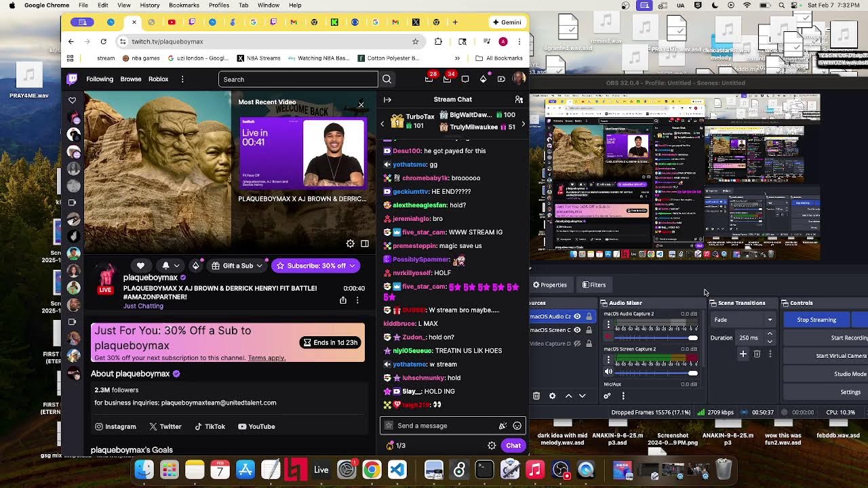This screenshot has height=488, width=868.
Task: Open the Twitch whispers speech bubble icon
Action: click(465, 79)
